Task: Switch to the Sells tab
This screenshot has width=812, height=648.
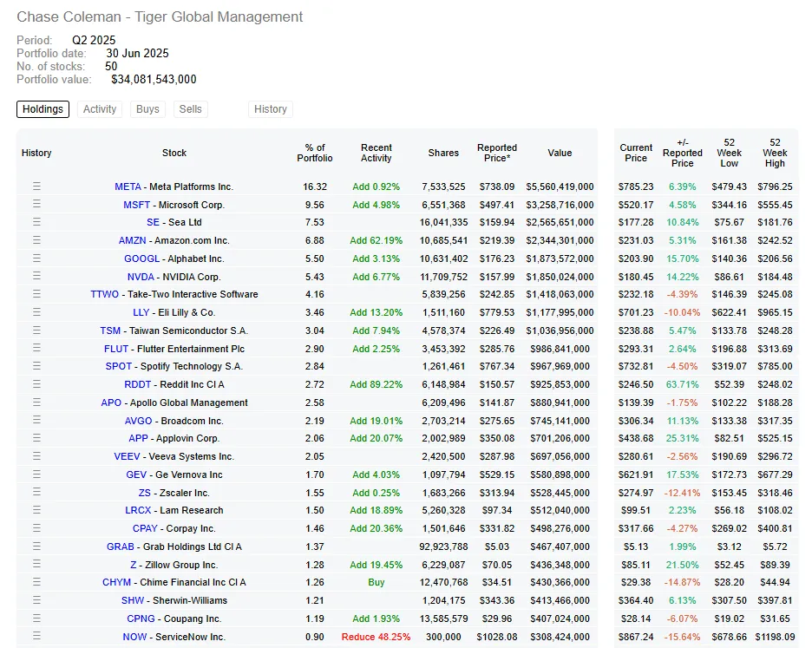Action: [x=191, y=109]
